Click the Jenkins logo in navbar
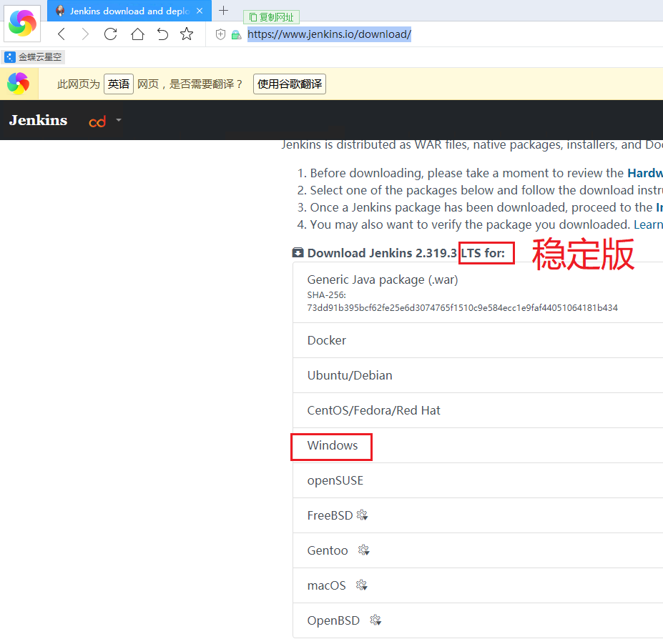This screenshot has height=644, width=663. pos(38,120)
